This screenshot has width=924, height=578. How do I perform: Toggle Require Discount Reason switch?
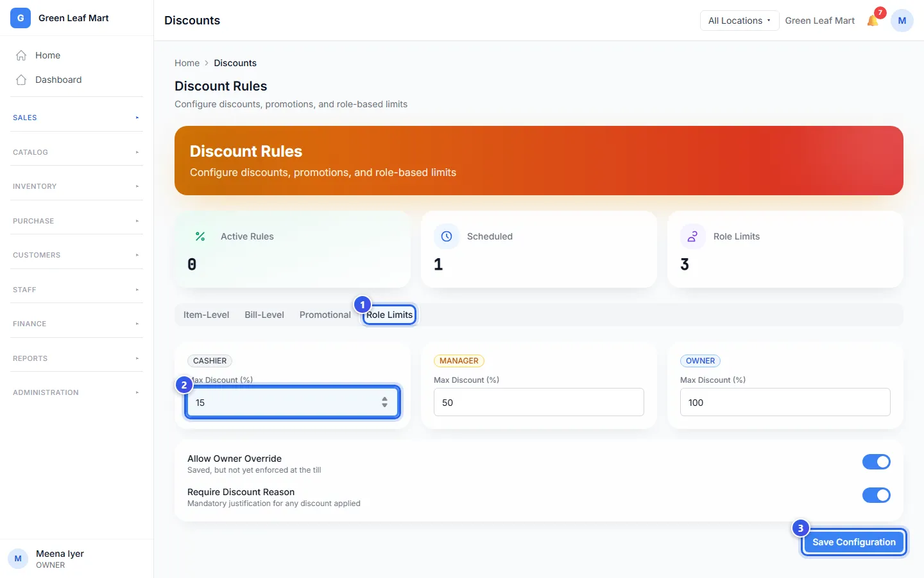[877, 495]
